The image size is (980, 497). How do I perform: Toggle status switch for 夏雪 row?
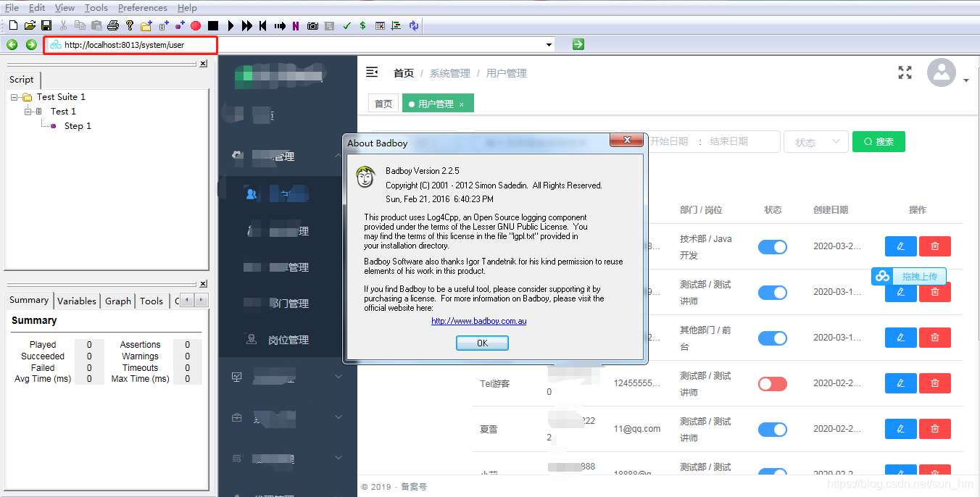(x=773, y=429)
